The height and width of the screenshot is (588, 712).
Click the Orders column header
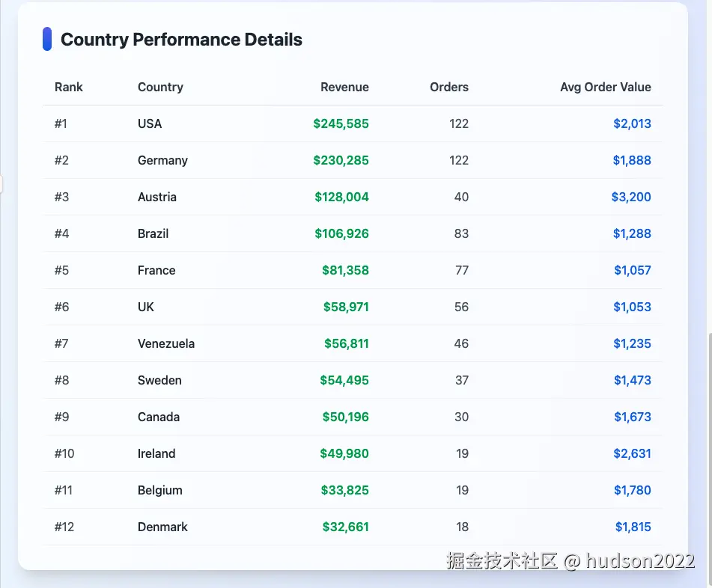pyautogui.click(x=449, y=87)
